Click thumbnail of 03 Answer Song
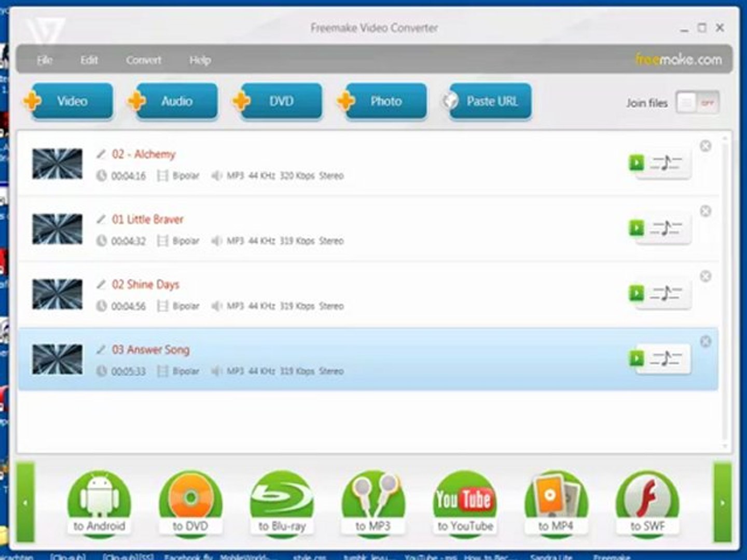The height and width of the screenshot is (560, 747). click(57, 359)
